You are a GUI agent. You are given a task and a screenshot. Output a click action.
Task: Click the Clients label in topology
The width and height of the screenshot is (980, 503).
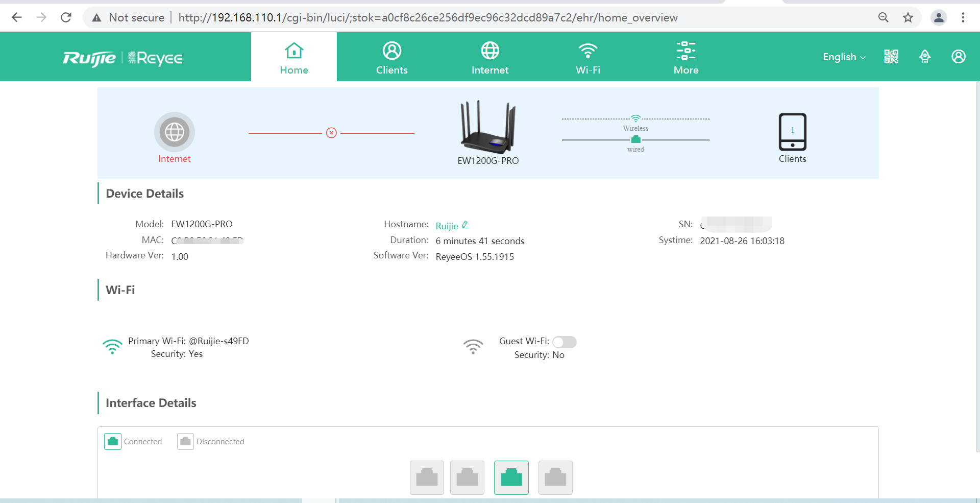point(792,159)
